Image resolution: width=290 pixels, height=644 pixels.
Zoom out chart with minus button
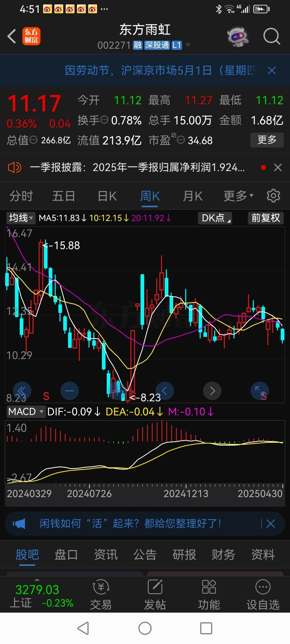(69, 390)
